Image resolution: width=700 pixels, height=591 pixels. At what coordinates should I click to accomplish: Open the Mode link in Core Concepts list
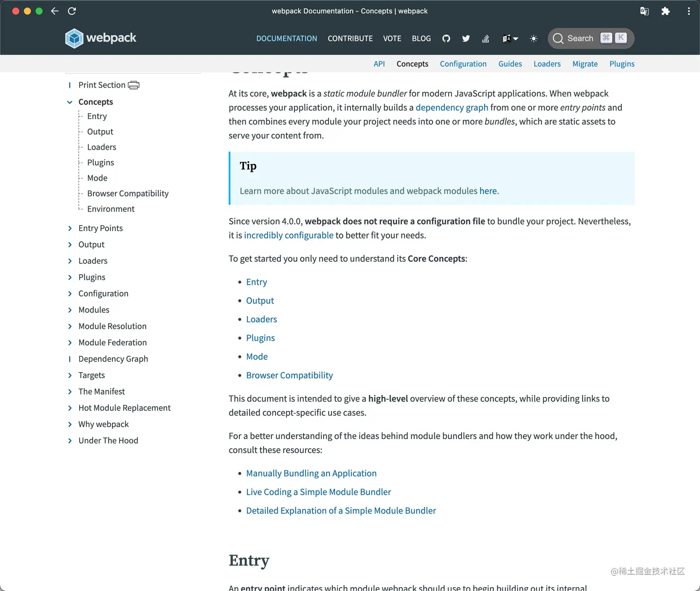(257, 357)
